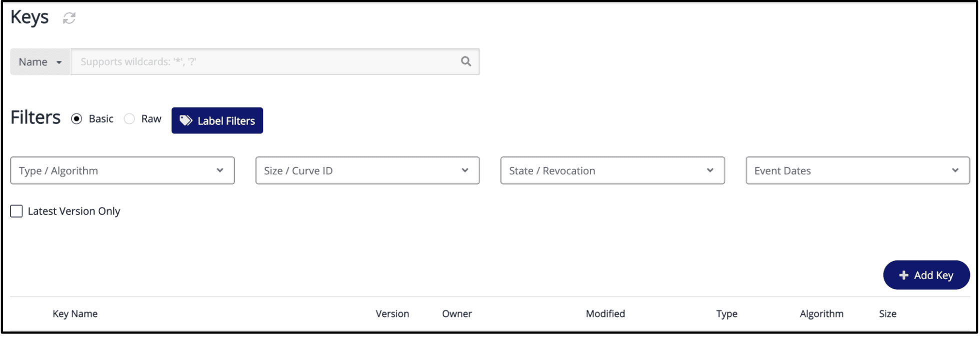The width and height of the screenshot is (980, 337).
Task: Open the Label Filters dialog
Action: click(x=217, y=120)
